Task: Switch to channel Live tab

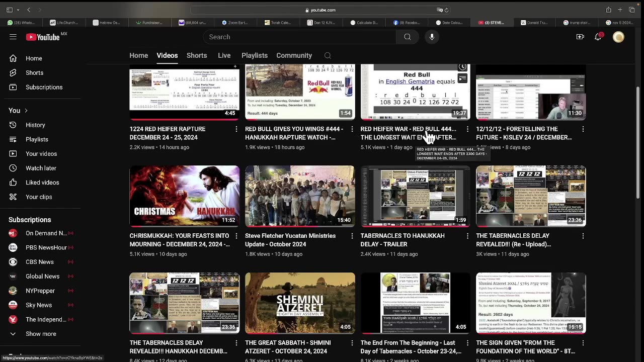Action: [x=224, y=55]
